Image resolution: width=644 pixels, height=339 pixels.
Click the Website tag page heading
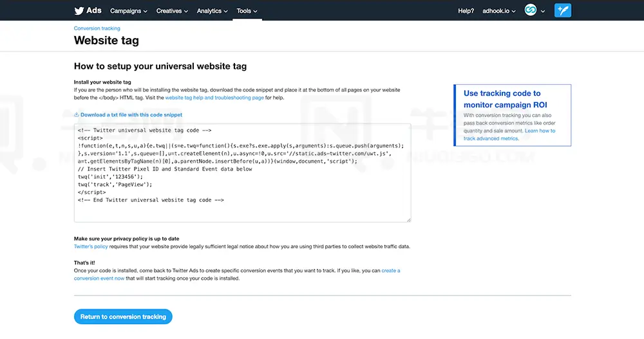pos(106,41)
